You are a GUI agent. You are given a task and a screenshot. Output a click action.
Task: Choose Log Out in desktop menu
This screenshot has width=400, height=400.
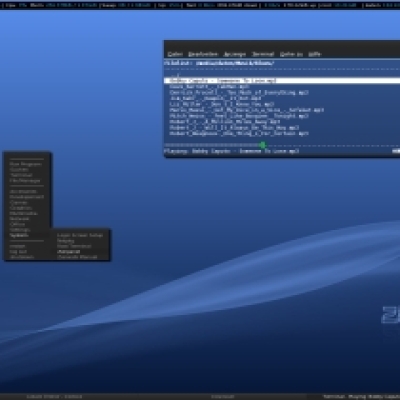click(18, 252)
